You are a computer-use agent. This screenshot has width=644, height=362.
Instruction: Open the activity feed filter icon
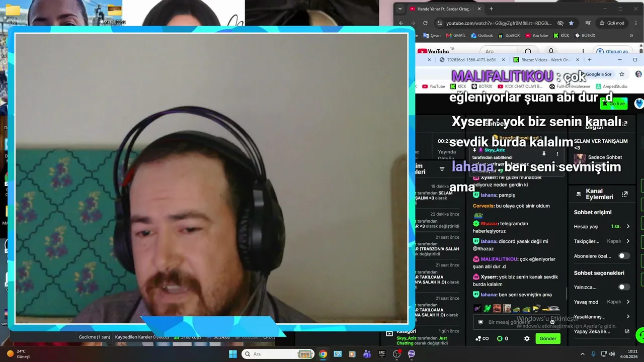click(442, 169)
